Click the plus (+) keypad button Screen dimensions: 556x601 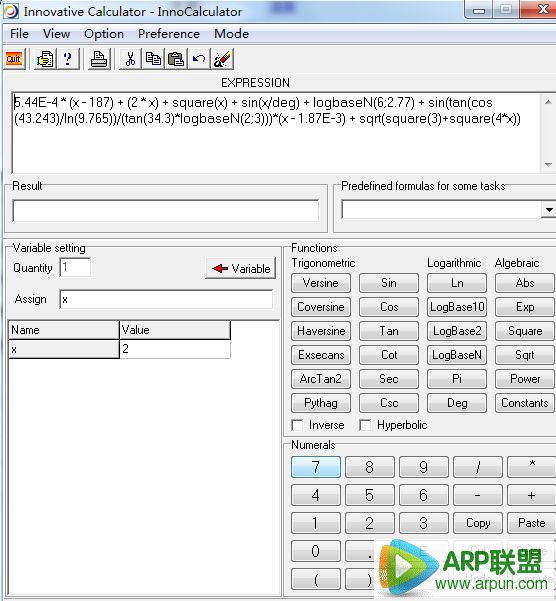tap(531, 495)
